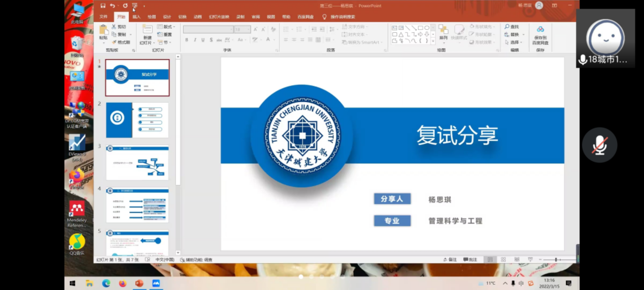Image resolution: width=644 pixels, height=290 pixels.
Task: Select the triangle shape in shapes gallery
Action: tap(401, 35)
